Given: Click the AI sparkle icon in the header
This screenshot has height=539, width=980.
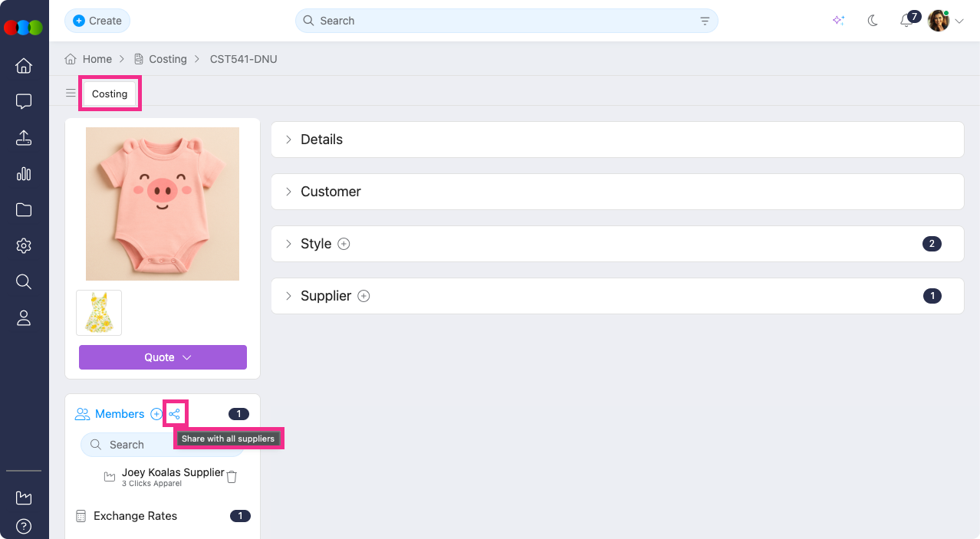Looking at the screenshot, I should coord(839,21).
